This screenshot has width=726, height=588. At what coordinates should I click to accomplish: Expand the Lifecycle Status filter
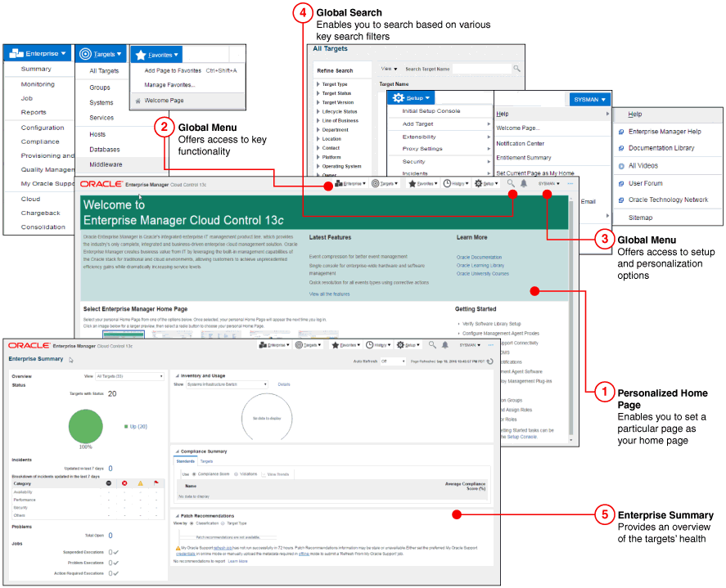318,111
